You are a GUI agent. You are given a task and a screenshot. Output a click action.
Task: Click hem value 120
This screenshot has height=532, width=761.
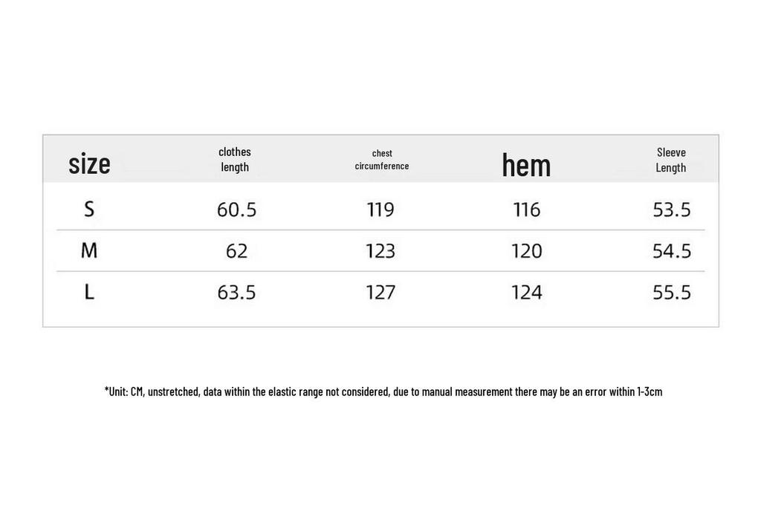click(x=527, y=251)
